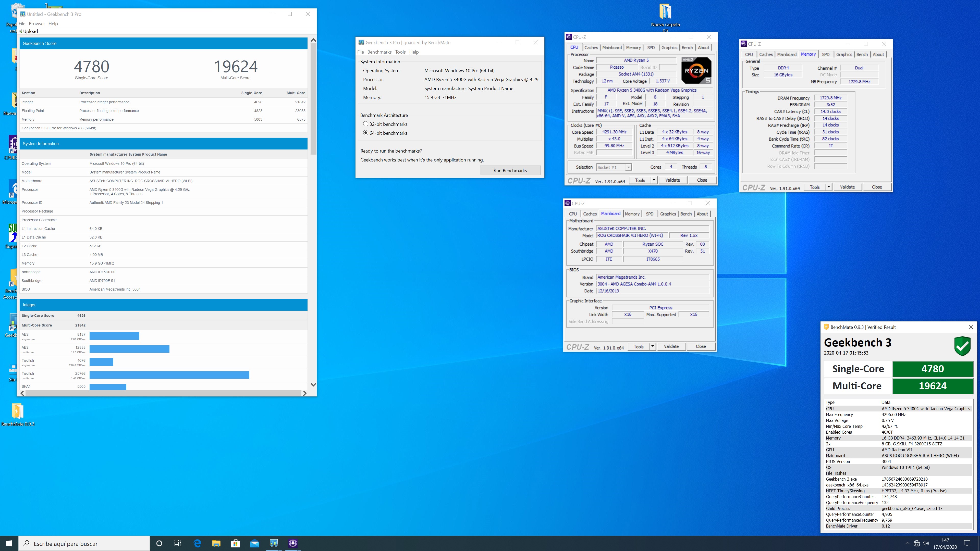Click the CPU-Z mainboard window title icon
Viewport: 980px width, 551px height.
click(x=568, y=203)
